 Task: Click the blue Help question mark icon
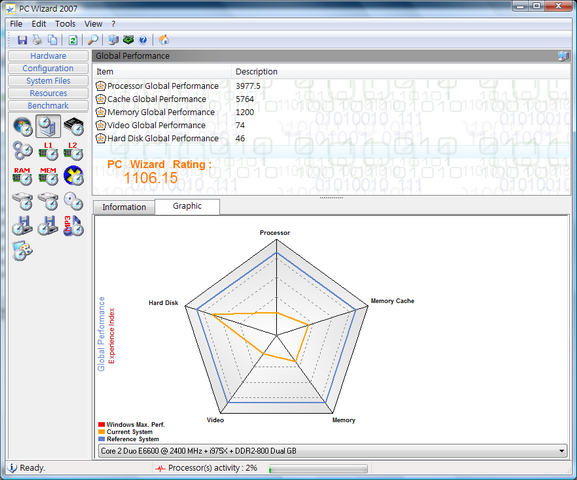pyautogui.click(x=143, y=40)
